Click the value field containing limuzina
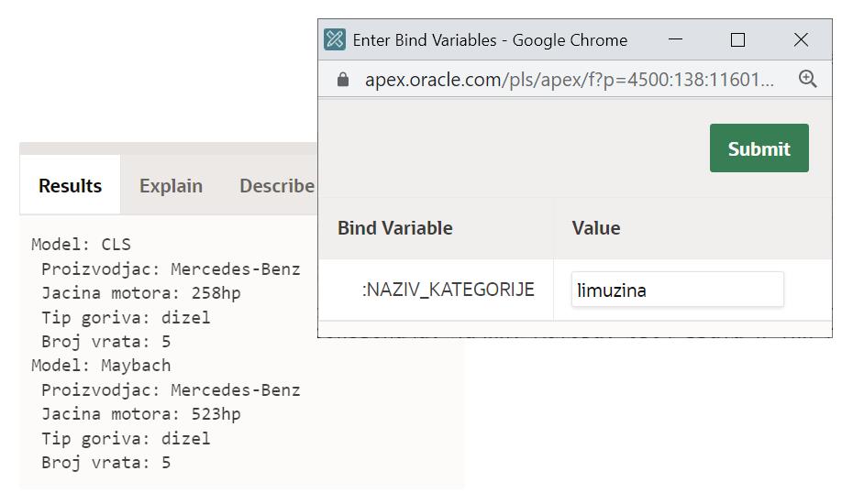The image size is (853, 504). [x=677, y=290]
